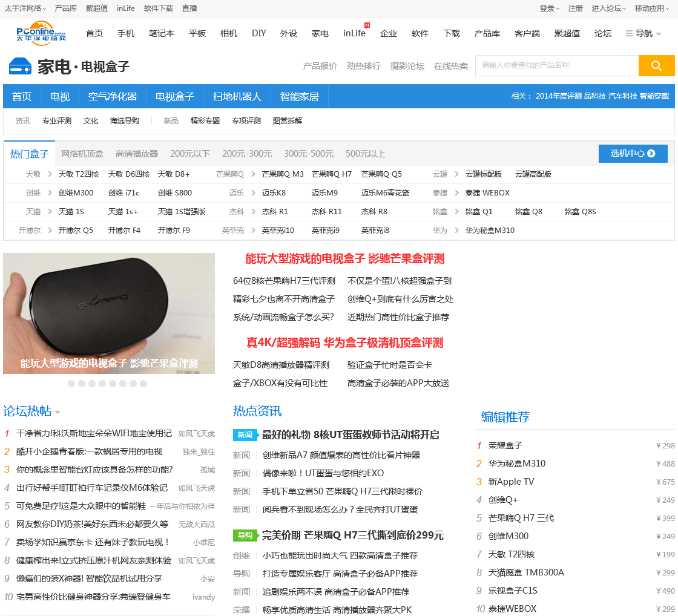Open 华为秘盒M310 in brand table
This screenshot has height=616, width=678.
pos(490,231)
